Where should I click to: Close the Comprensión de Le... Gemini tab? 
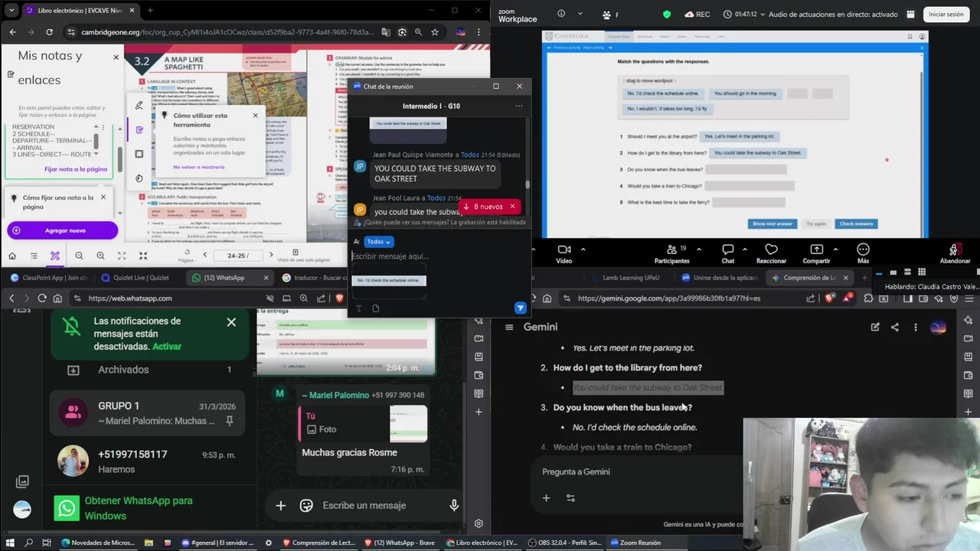pyautogui.click(x=845, y=278)
